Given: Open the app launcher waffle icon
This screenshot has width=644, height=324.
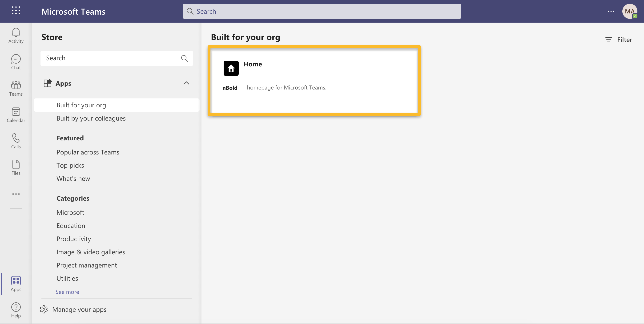Looking at the screenshot, I should coord(16,11).
